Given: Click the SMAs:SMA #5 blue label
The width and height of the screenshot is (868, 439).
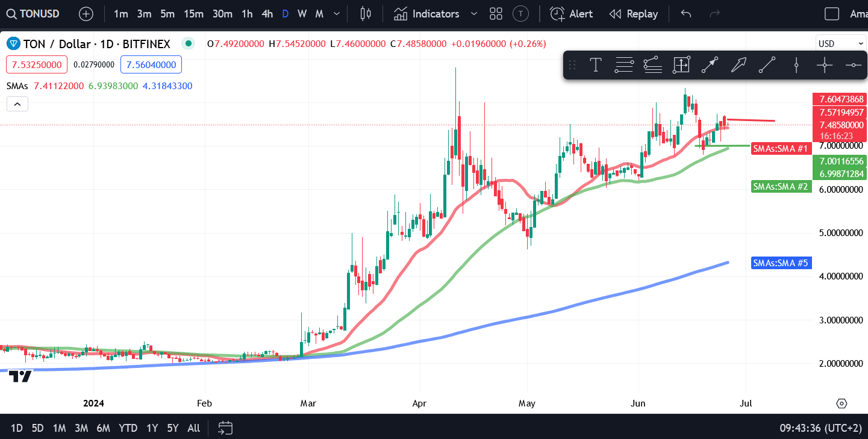Looking at the screenshot, I should coord(781,263).
